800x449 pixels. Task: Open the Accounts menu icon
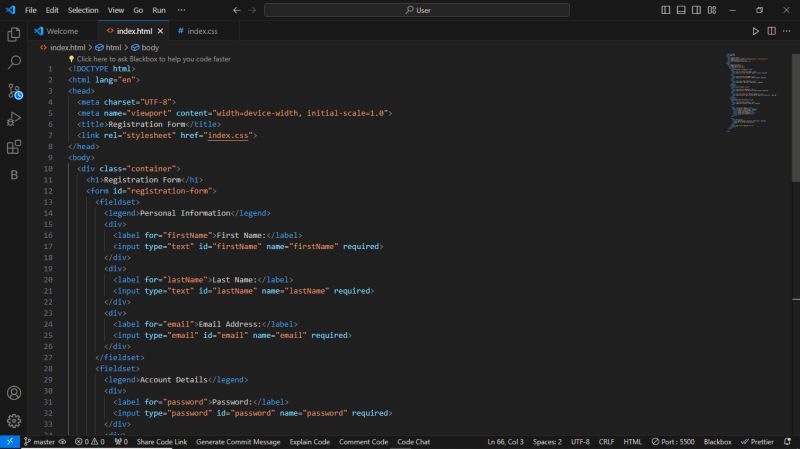click(14, 393)
